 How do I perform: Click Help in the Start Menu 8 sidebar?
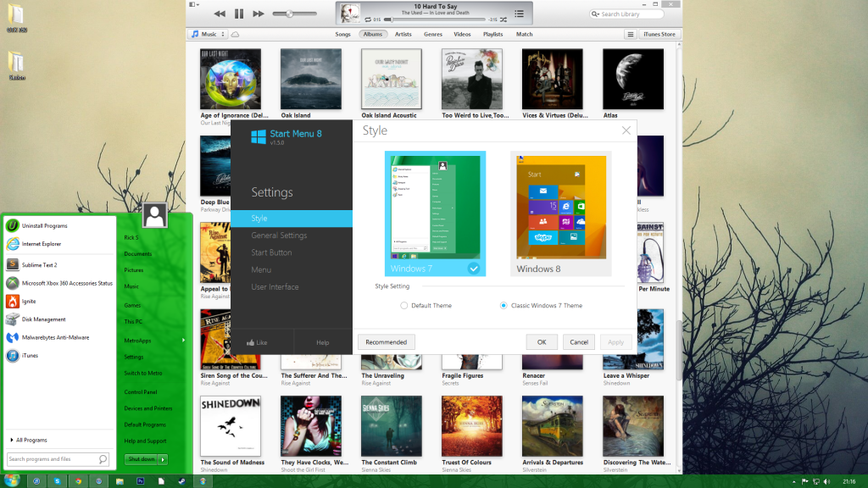point(323,342)
